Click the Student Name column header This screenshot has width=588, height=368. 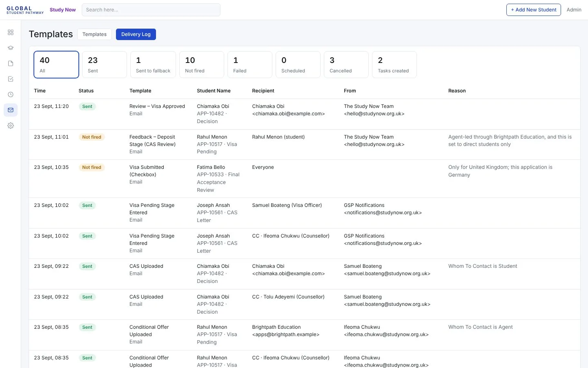click(x=214, y=91)
